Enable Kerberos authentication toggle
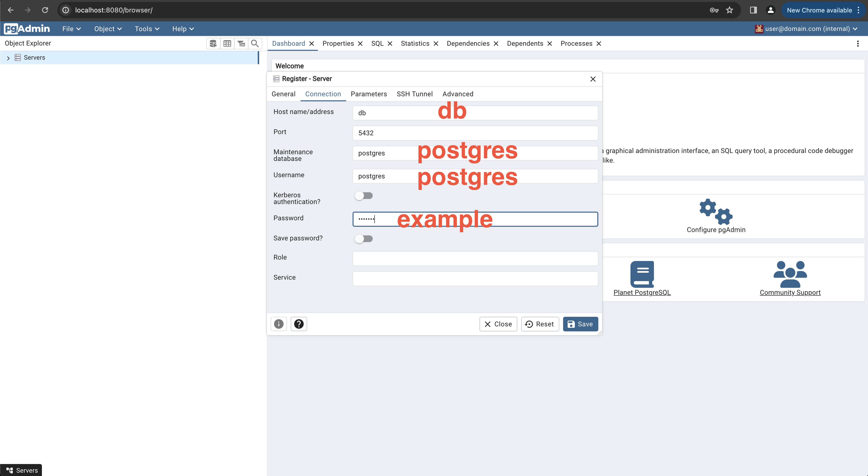Screen dimensions: 868x476 (x=364, y=196)
